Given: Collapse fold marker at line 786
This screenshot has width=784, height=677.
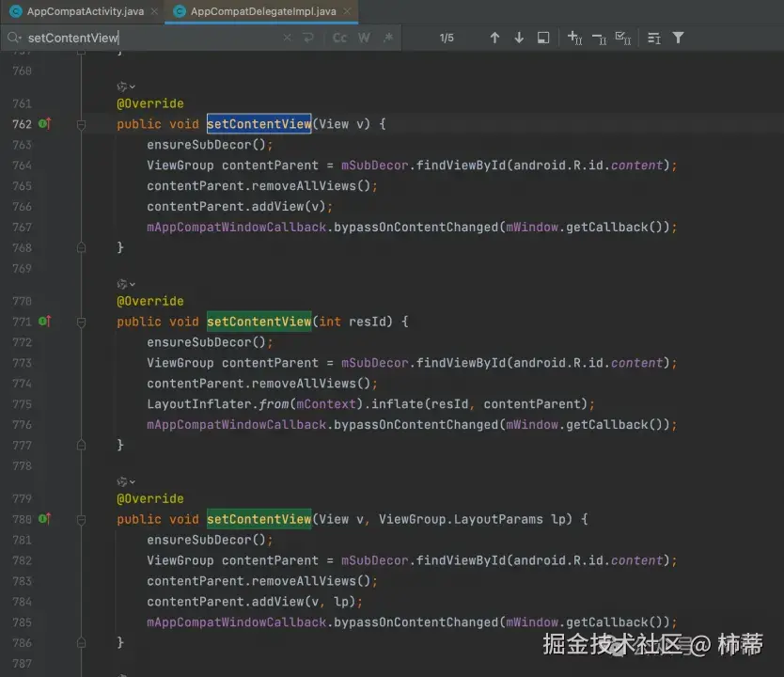Looking at the screenshot, I should [x=81, y=642].
